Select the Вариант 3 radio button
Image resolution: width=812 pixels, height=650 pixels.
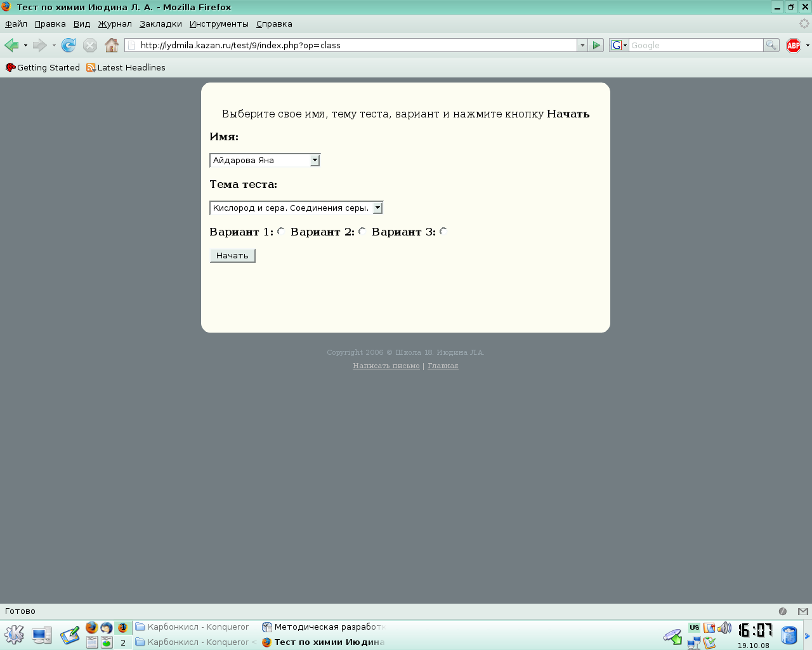coord(443,232)
